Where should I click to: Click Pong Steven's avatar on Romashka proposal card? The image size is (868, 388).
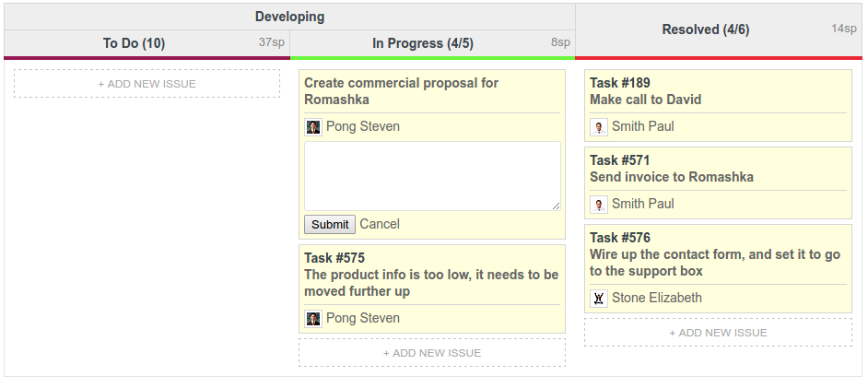point(313,127)
